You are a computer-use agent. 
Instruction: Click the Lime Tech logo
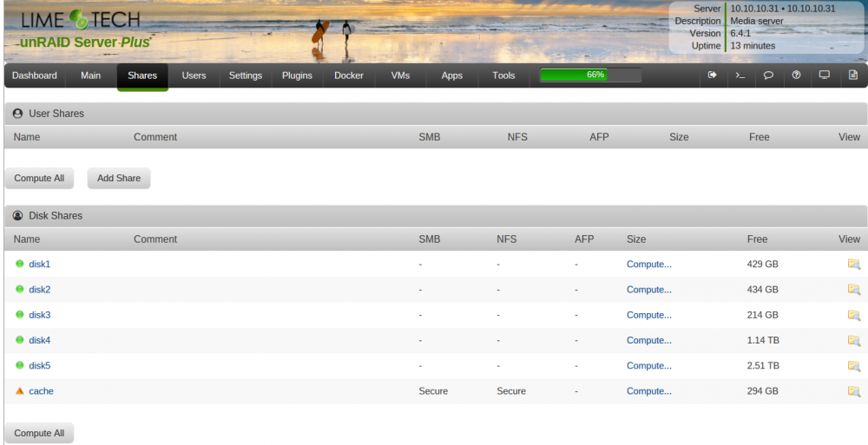[x=81, y=20]
